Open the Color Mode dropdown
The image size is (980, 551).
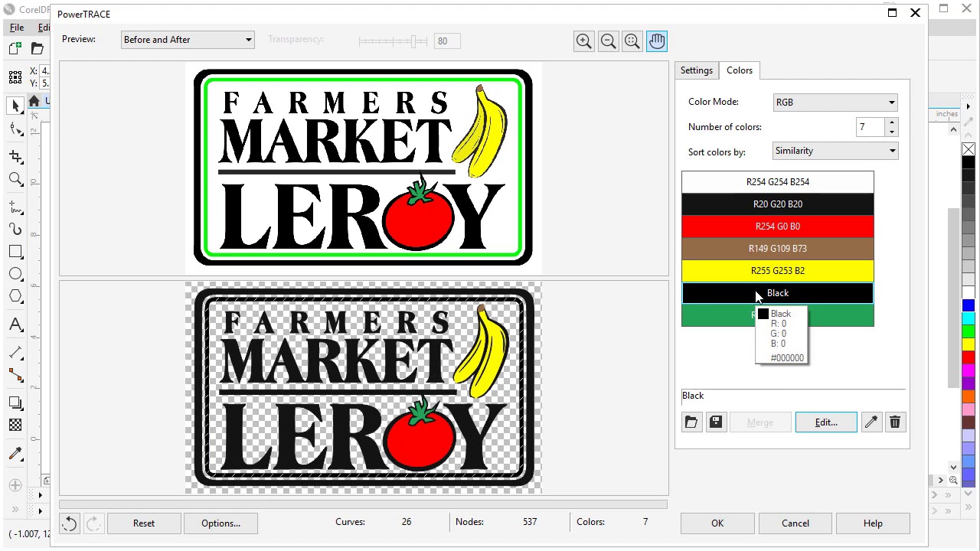(835, 103)
